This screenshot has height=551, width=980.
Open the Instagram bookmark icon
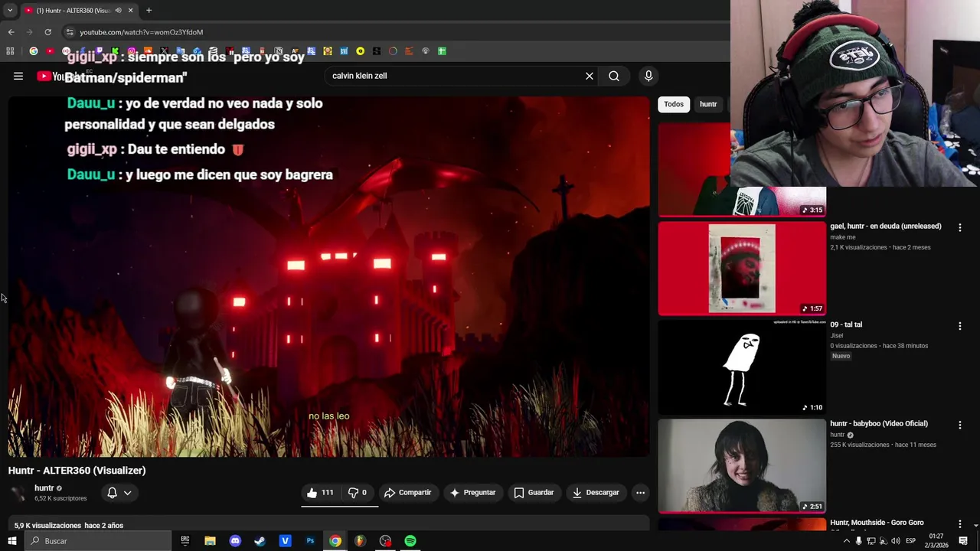(132, 51)
